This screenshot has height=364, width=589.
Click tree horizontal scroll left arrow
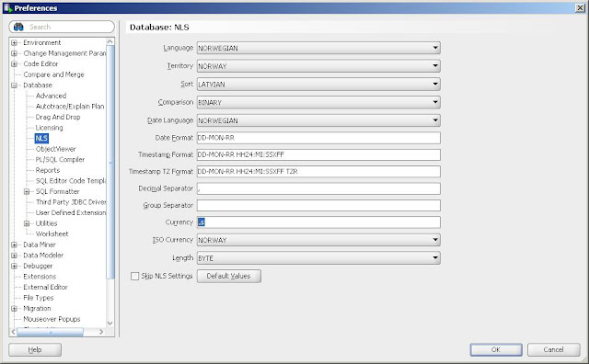tap(13, 332)
